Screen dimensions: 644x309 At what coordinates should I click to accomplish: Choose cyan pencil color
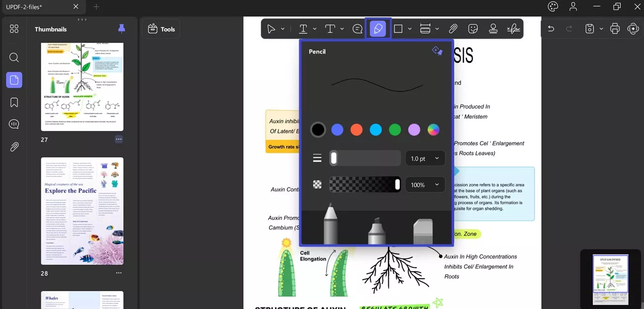(x=376, y=130)
